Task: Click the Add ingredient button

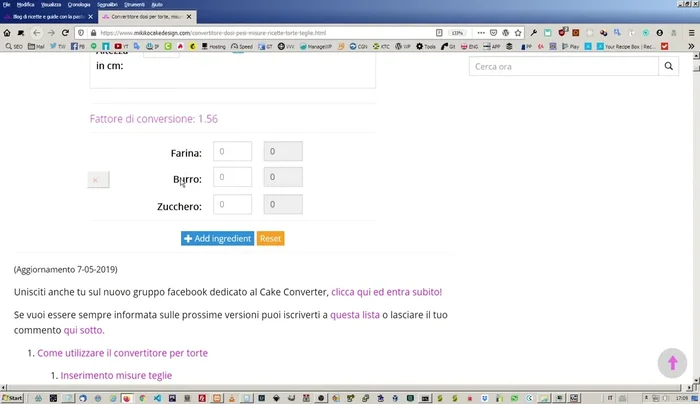Action: (217, 239)
